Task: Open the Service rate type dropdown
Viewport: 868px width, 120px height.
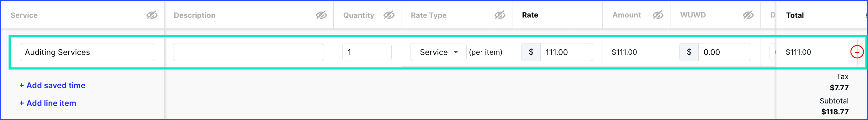Action: pos(438,52)
